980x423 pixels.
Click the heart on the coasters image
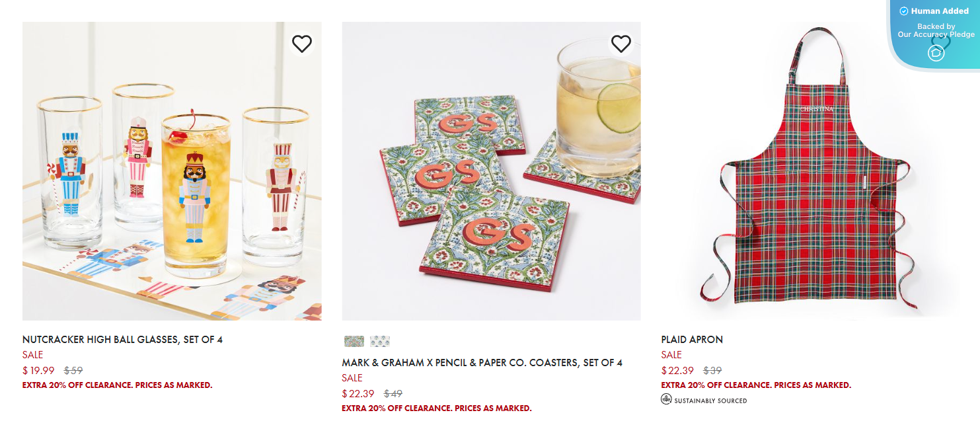click(x=621, y=44)
